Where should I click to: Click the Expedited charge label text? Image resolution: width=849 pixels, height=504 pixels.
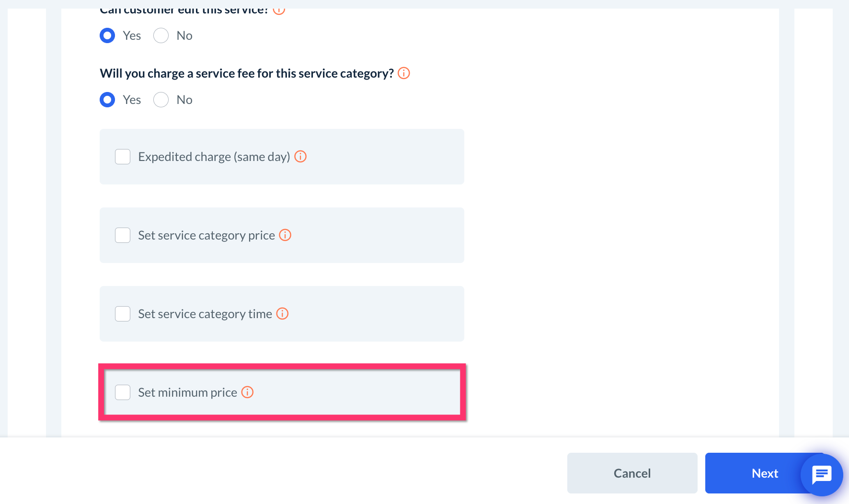tap(214, 157)
